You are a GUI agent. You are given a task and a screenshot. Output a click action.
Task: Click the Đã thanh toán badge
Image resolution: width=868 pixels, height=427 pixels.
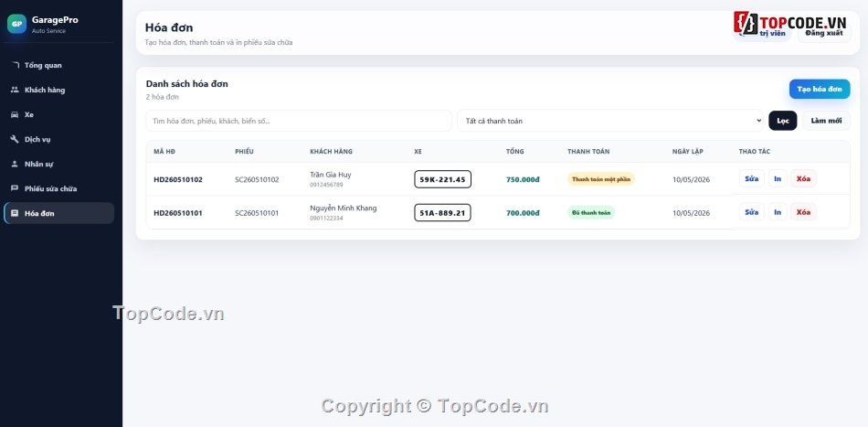(x=590, y=213)
